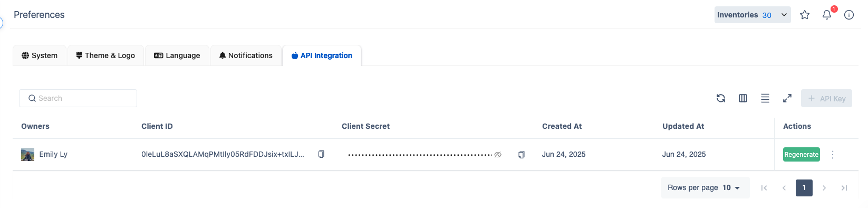Select page 1 in pagination

(804, 187)
